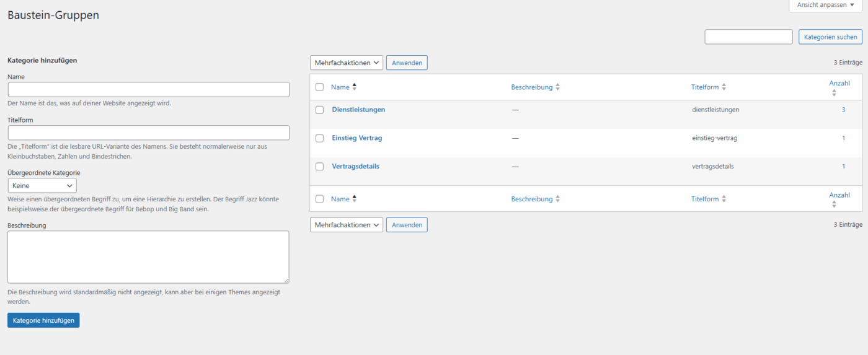868x355 pixels.
Task: Check the Vertragsdetails row checkbox
Action: [319, 167]
